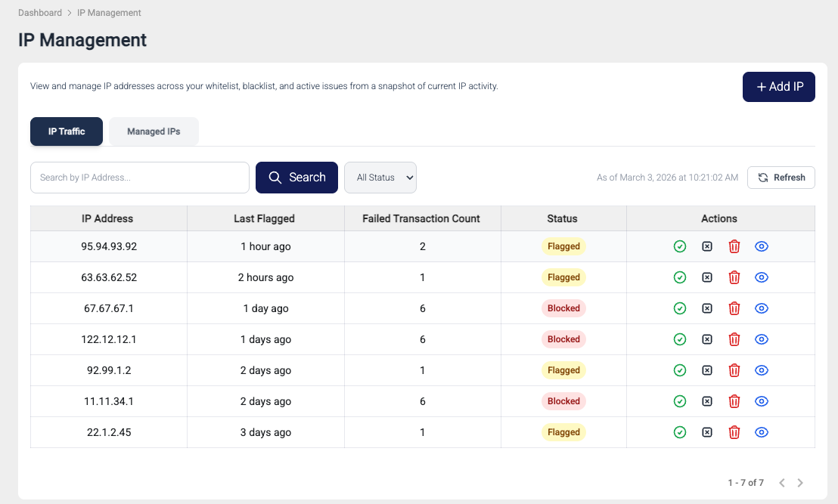Block IP 63.63.62.52 with square-x icon

point(706,277)
